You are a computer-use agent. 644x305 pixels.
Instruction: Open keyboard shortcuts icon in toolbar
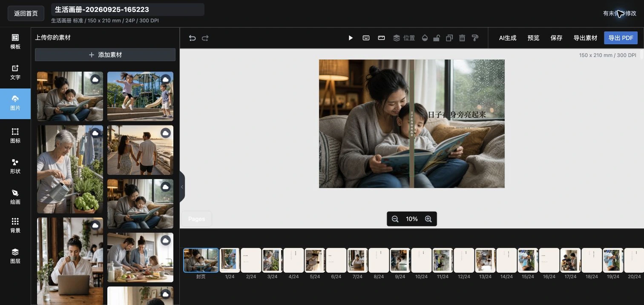[x=366, y=38]
